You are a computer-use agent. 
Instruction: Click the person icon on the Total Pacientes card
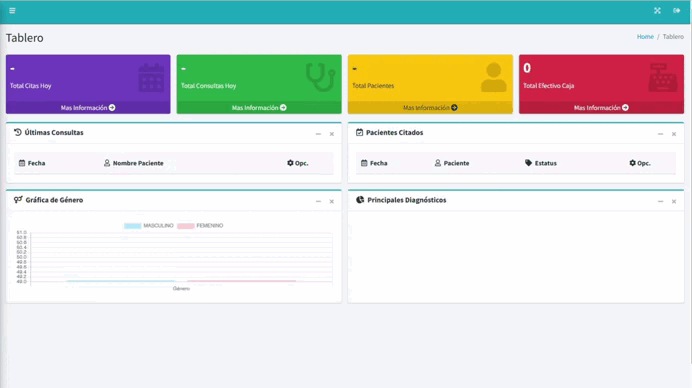[493, 77]
